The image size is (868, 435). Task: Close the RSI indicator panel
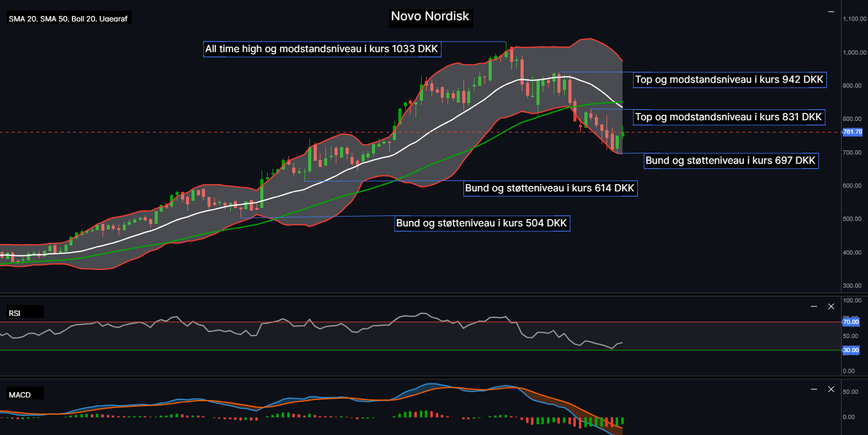click(831, 306)
